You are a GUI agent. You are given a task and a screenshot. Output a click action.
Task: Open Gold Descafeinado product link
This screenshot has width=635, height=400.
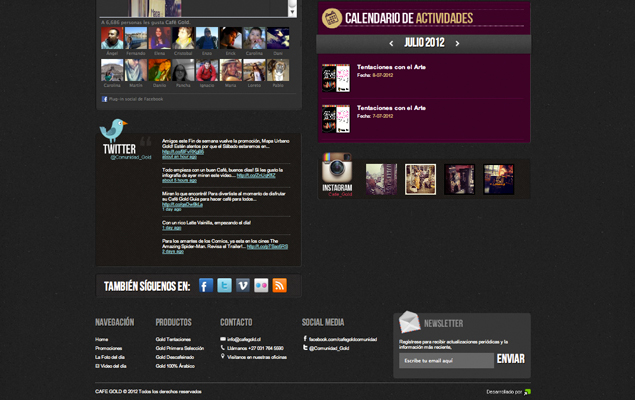click(175, 357)
